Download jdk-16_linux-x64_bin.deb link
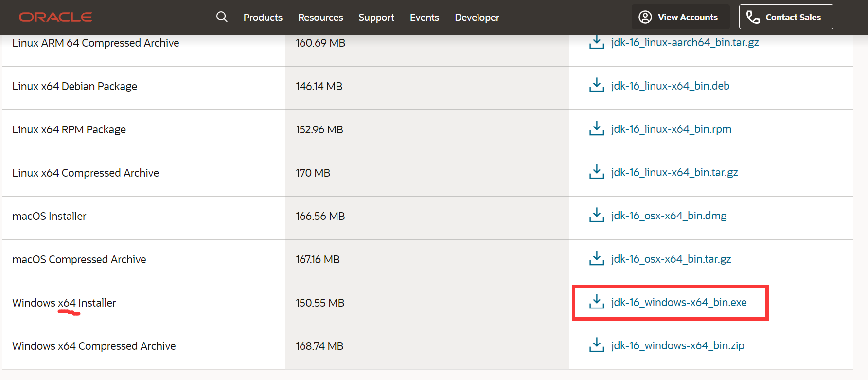 [x=670, y=86]
